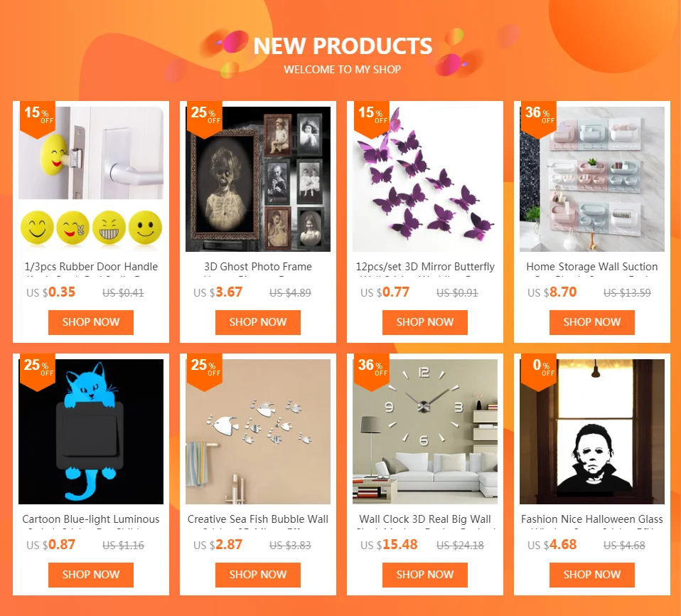This screenshot has width=681, height=616.
Task: Click Shop Now for the $0.35 door handle
Action: (x=91, y=322)
